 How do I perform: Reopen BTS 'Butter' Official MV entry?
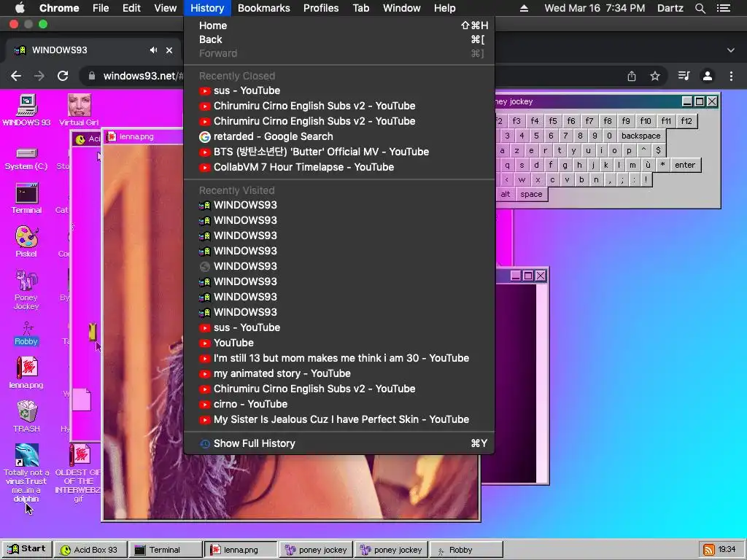[x=339, y=152]
